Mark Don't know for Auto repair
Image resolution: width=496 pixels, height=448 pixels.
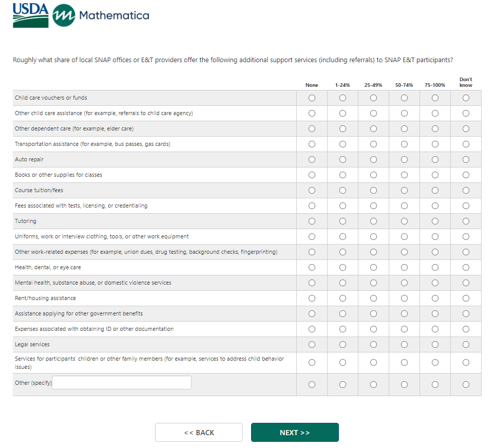466,160
